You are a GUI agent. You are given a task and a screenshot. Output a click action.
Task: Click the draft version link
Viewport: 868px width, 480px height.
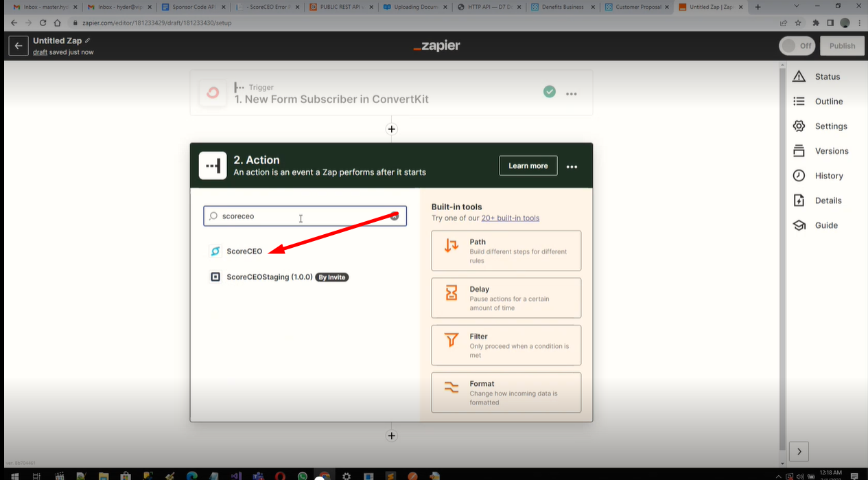[x=40, y=52]
